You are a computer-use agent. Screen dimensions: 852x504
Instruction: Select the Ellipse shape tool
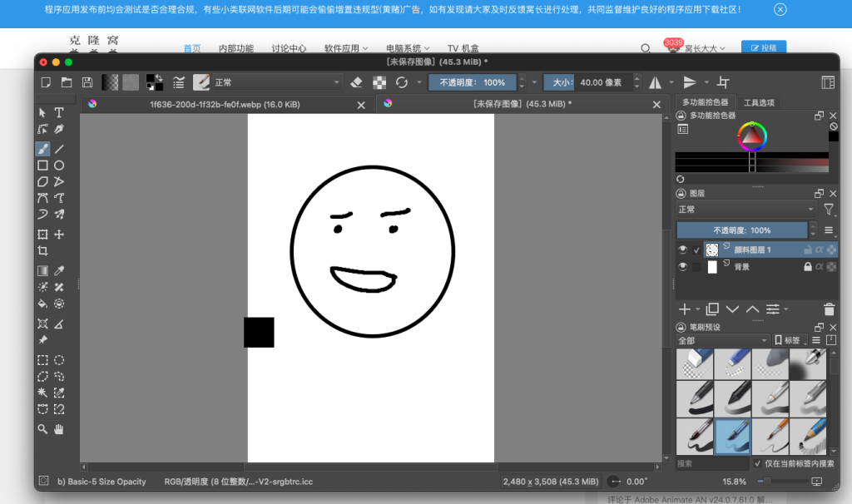click(x=59, y=166)
